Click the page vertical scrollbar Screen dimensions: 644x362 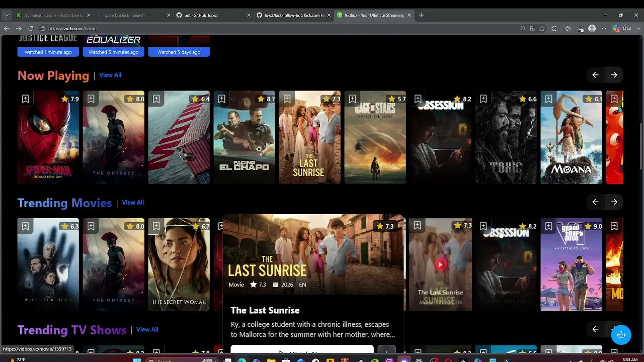click(x=640, y=146)
